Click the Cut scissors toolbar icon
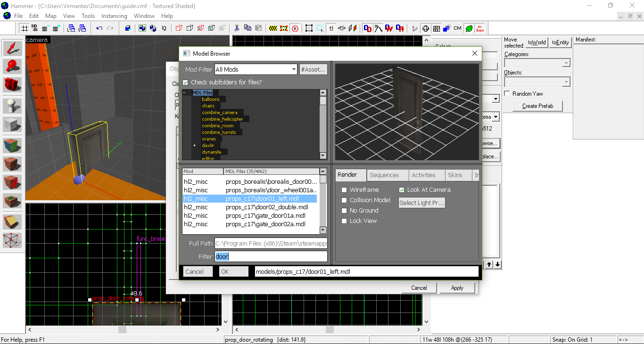Image resolution: width=644 pixels, height=344 pixels. [x=237, y=28]
